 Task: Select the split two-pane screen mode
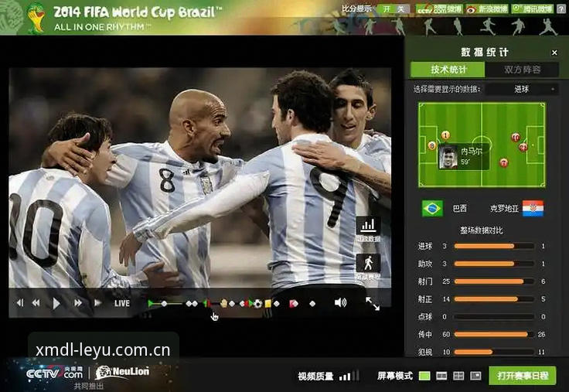(441, 376)
